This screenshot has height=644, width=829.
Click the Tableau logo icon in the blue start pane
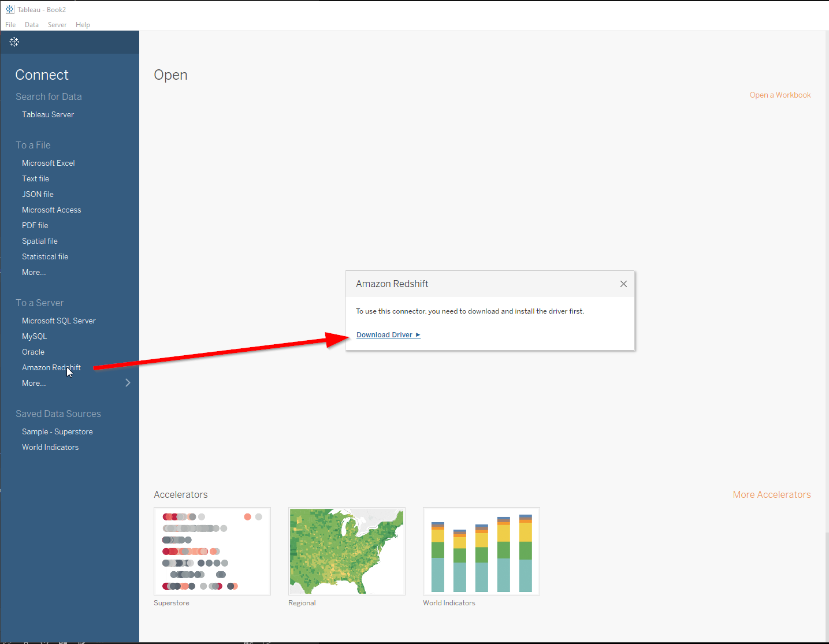(x=14, y=42)
